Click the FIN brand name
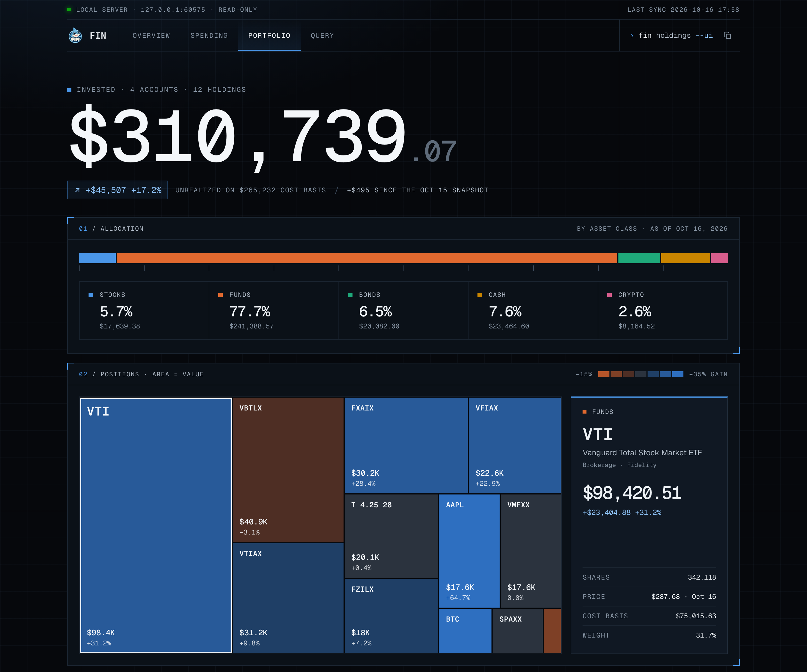The width and height of the screenshot is (807, 672). coord(98,36)
